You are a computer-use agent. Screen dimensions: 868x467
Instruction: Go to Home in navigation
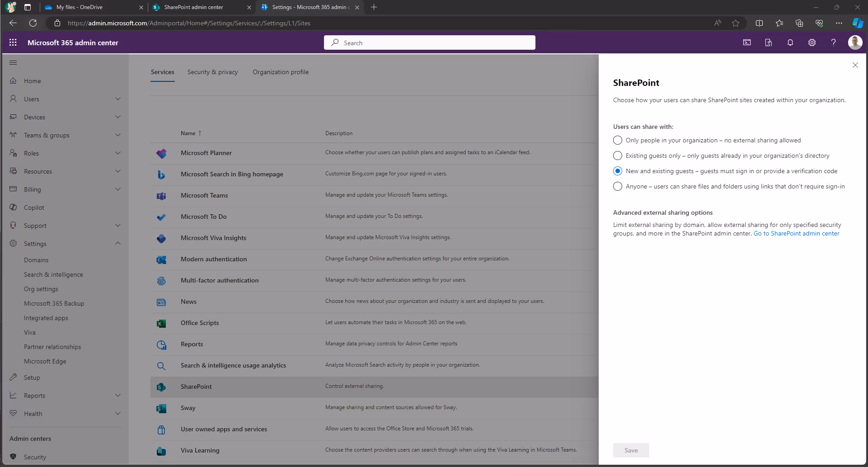pos(33,81)
